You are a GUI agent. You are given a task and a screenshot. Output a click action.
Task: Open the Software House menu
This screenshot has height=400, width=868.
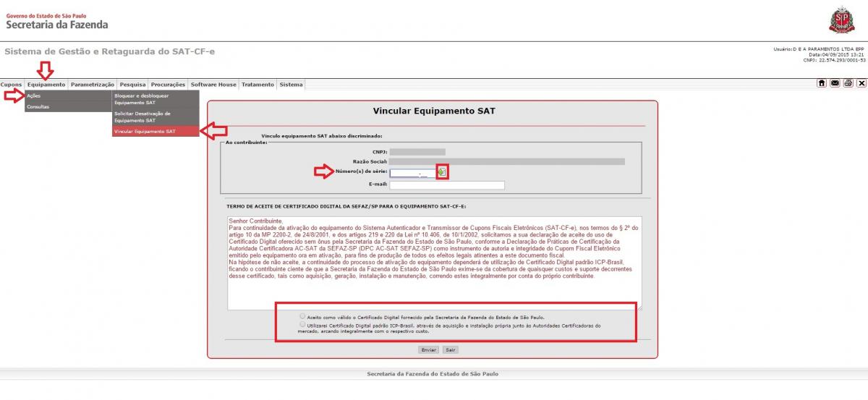pos(213,85)
